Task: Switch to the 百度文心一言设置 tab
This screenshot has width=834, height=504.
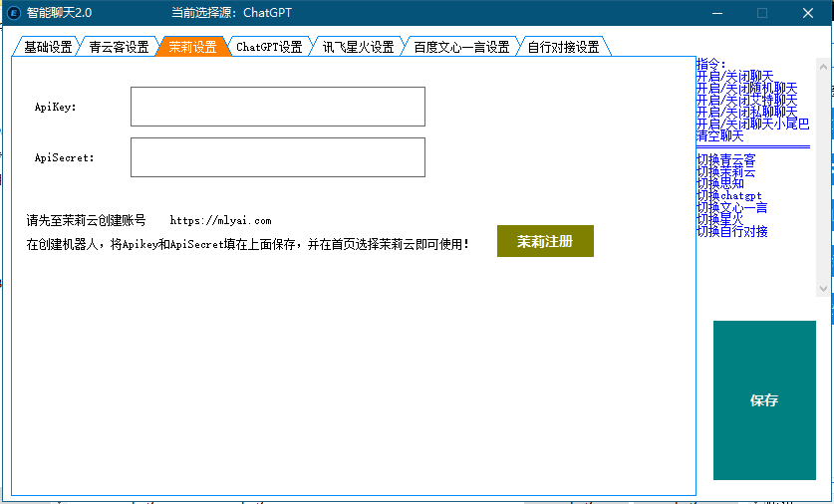Action: (461, 47)
